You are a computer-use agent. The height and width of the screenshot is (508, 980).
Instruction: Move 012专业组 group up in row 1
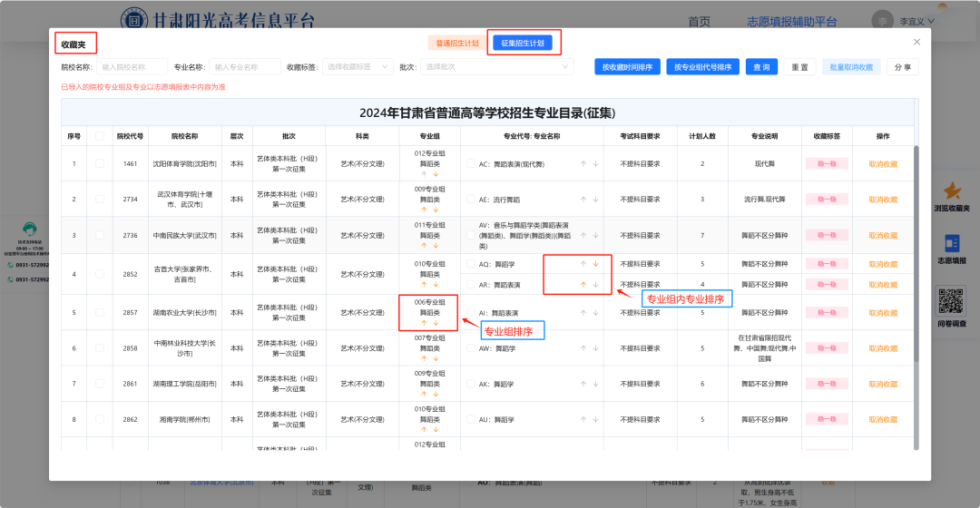(424, 174)
